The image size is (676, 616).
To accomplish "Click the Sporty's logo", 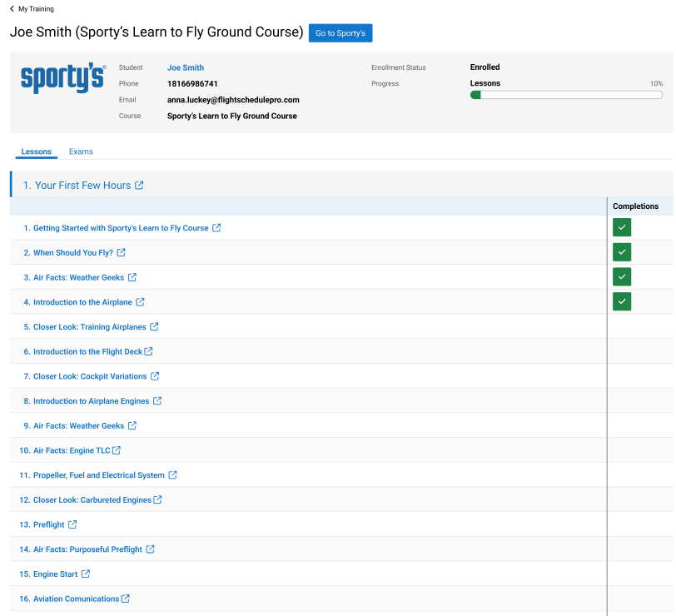I will 62,79.
